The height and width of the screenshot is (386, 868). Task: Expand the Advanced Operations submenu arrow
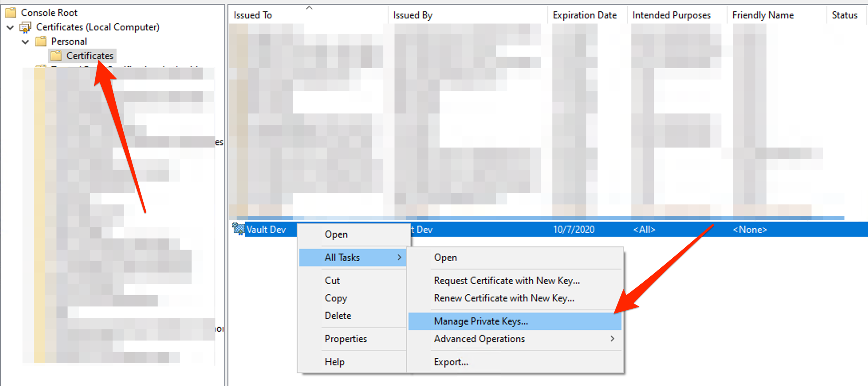[x=612, y=339]
